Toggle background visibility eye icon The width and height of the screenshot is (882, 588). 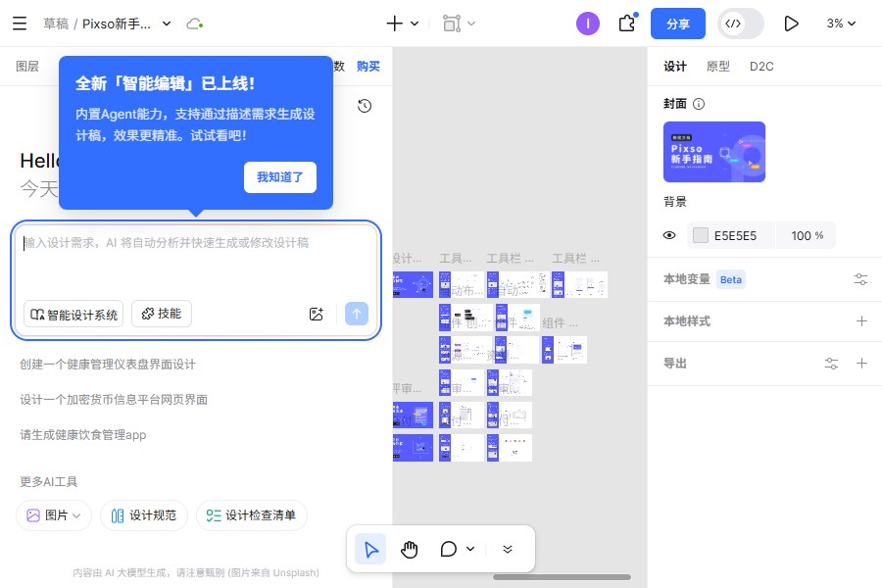point(669,235)
